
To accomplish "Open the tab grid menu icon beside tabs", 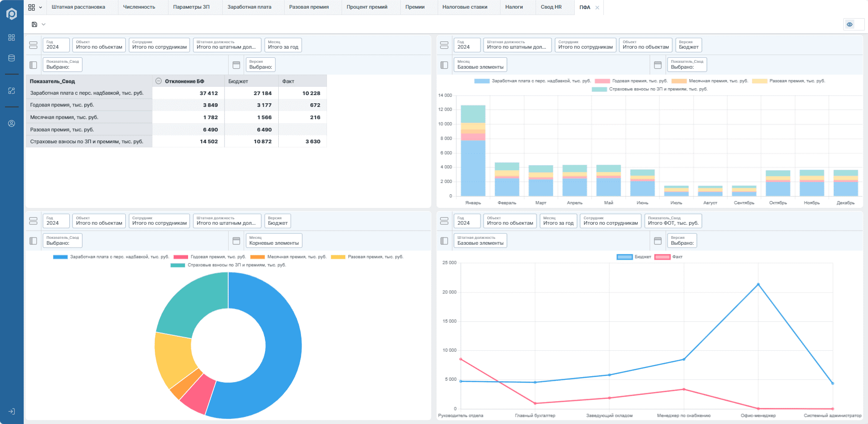I will pos(31,7).
